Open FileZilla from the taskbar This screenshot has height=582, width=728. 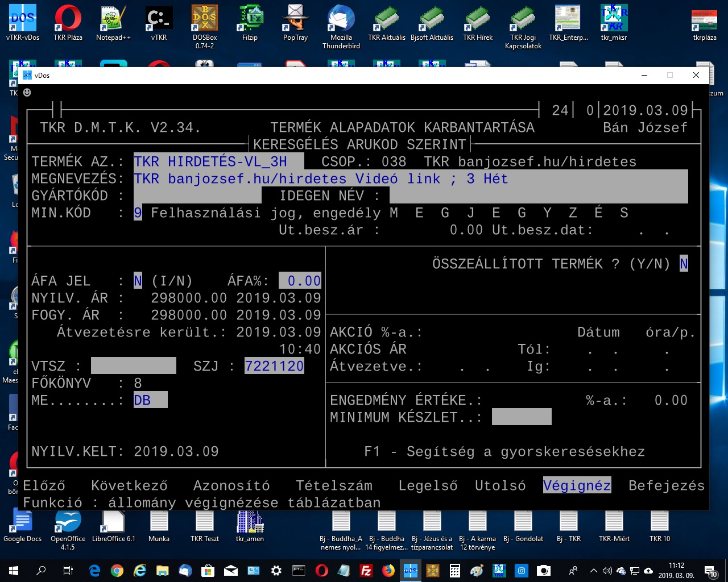[x=366, y=571]
